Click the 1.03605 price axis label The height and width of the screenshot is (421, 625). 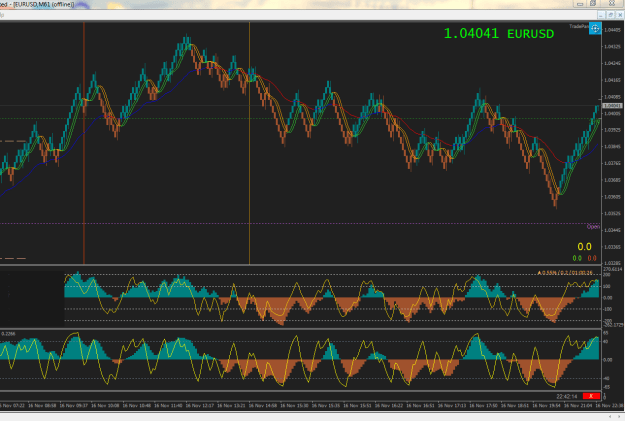(612, 197)
